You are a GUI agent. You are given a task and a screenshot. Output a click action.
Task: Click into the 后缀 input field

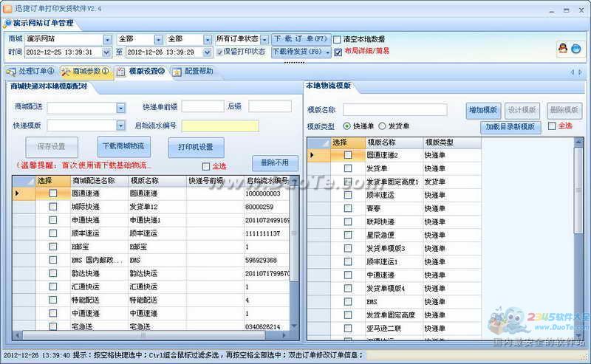(270, 106)
